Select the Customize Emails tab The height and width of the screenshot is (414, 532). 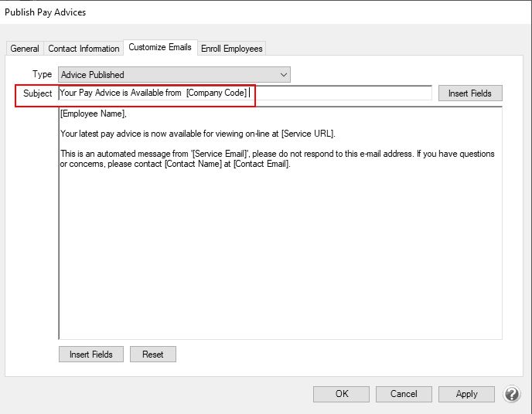point(160,47)
